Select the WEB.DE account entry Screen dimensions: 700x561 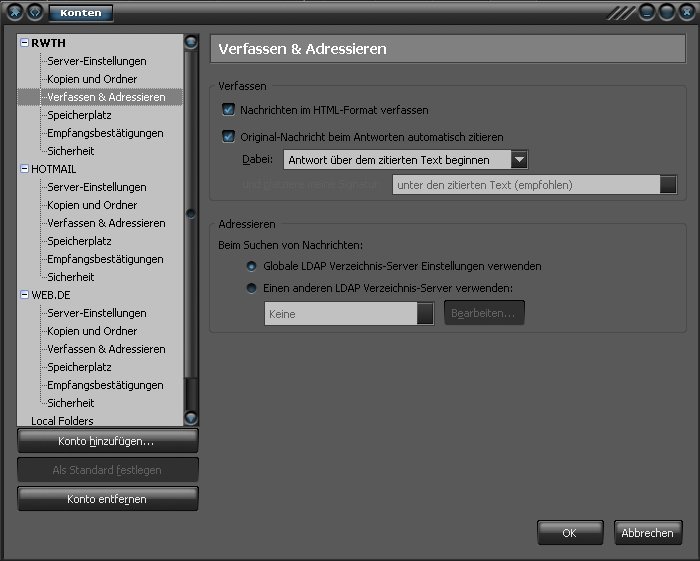click(x=50, y=295)
